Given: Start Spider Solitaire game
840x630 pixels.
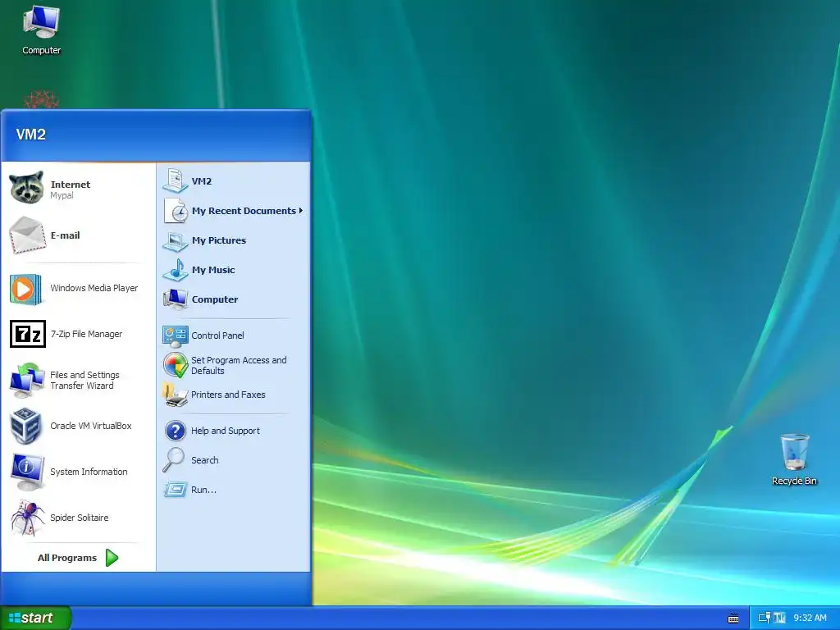Looking at the screenshot, I should 78,518.
